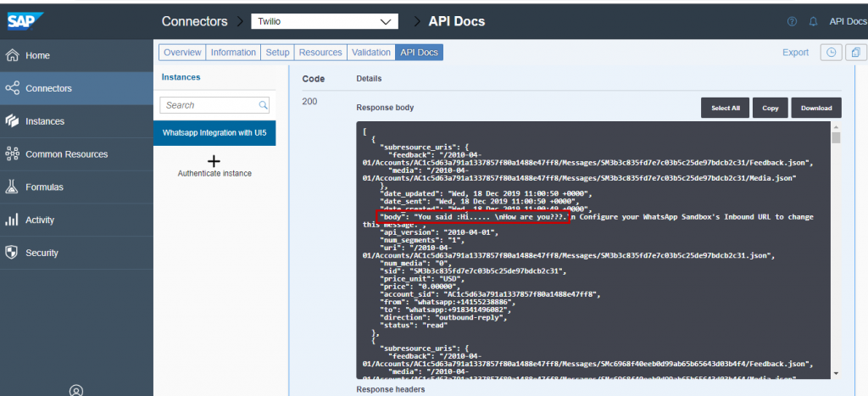Open the Twilio connector dropdown
The height and width of the screenshot is (396, 868).
(325, 21)
